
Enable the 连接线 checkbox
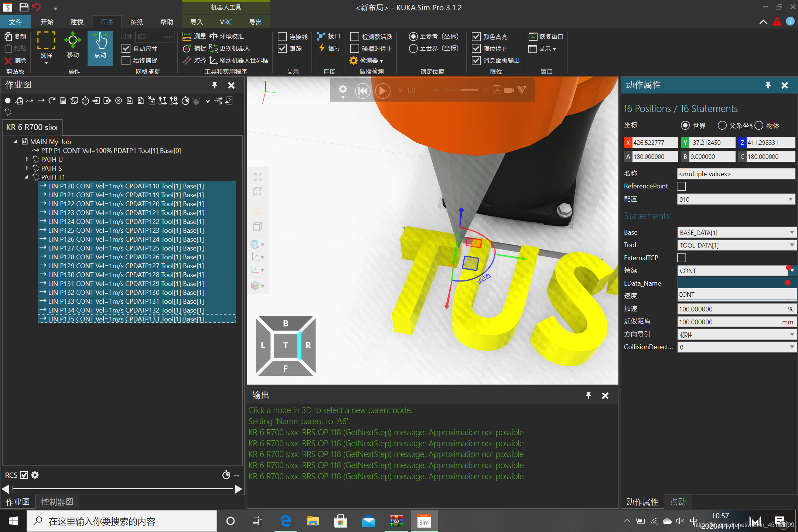click(x=282, y=37)
